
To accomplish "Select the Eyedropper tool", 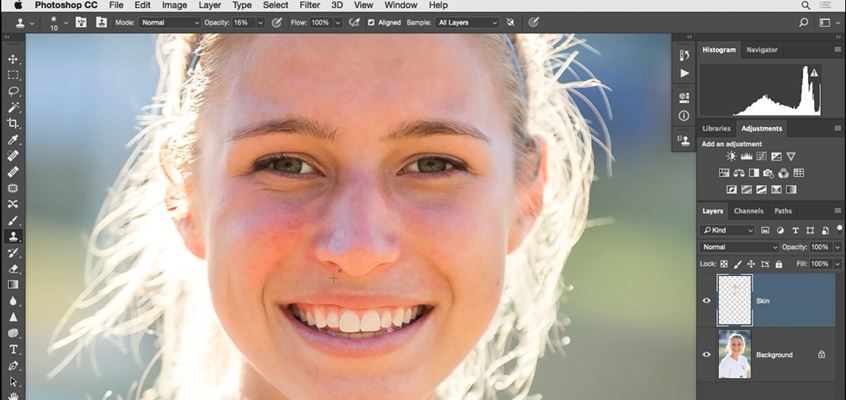I will coord(13,140).
